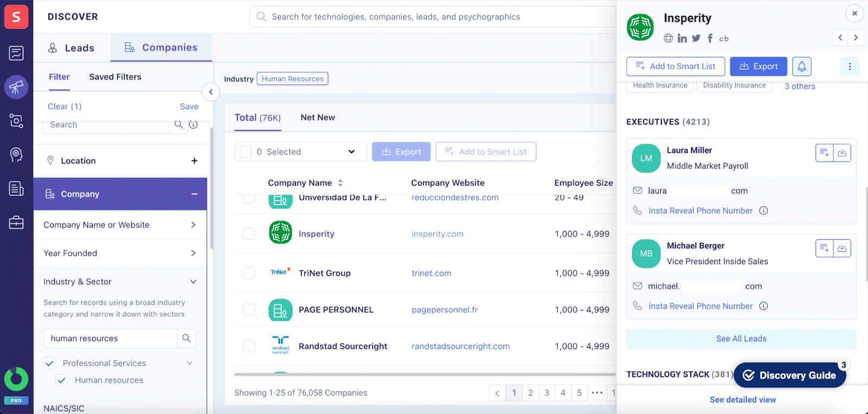Image resolution: width=868 pixels, height=414 pixels.
Task: Reveal Michael Berger's phone number
Action: [x=700, y=306]
